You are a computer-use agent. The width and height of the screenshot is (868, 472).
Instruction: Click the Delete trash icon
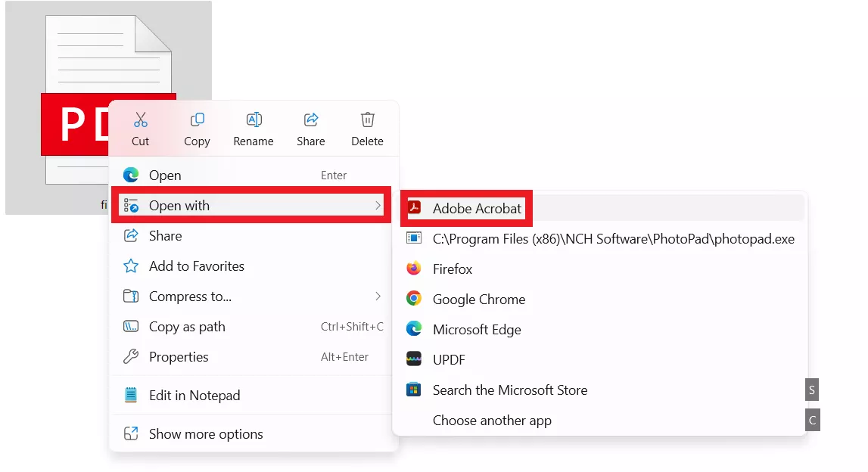pos(367,120)
